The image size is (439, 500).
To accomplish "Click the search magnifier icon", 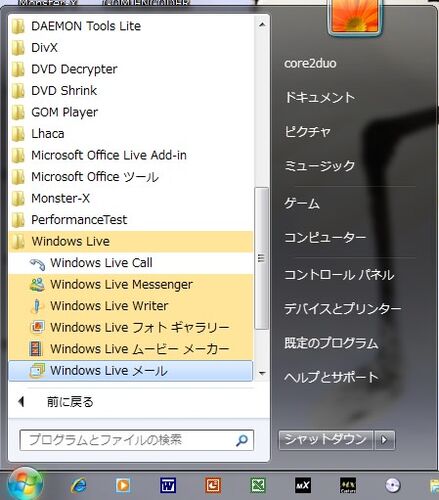I will (242, 440).
